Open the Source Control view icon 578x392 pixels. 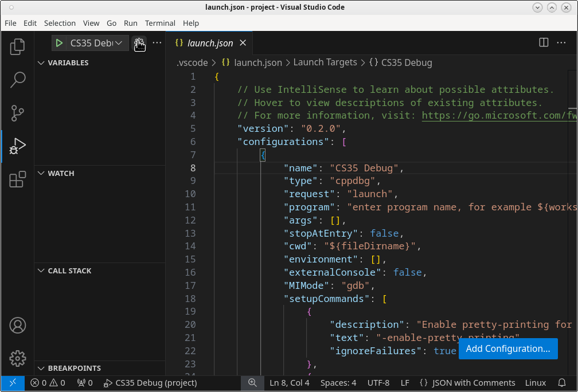click(17, 113)
